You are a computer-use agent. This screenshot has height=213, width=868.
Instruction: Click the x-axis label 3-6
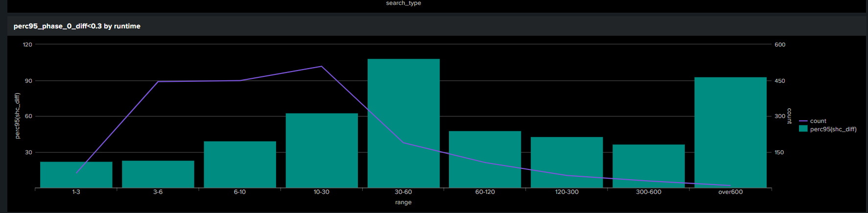(x=158, y=192)
